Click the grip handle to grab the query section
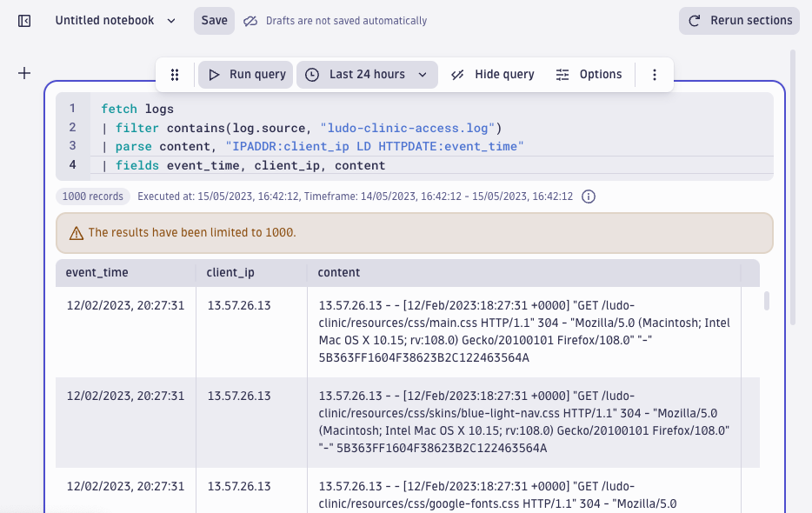 pos(175,74)
